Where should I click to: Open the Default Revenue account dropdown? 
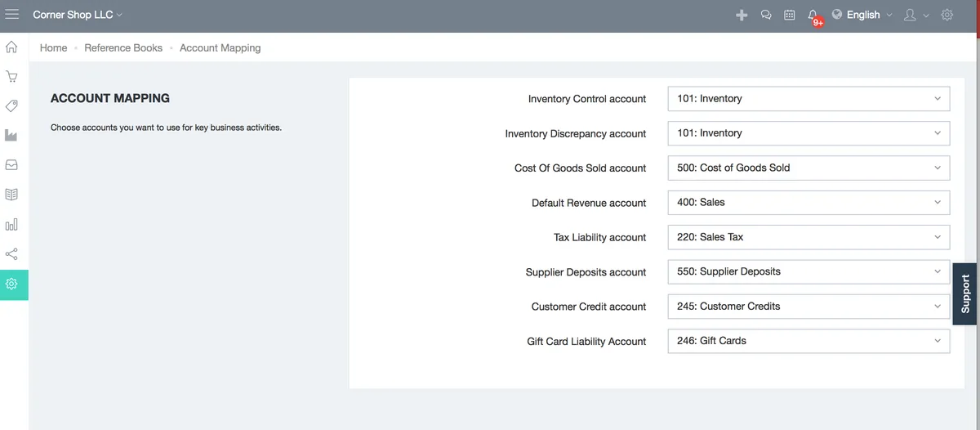pos(808,203)
